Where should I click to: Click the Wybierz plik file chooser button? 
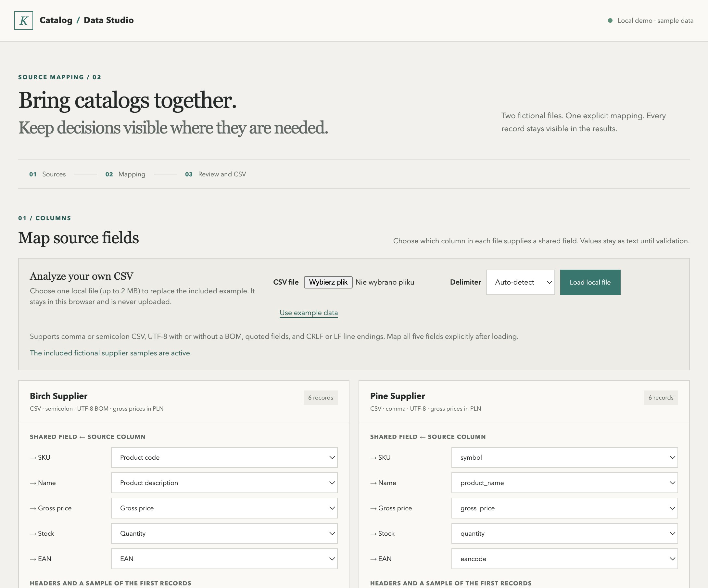click(328, 282)
